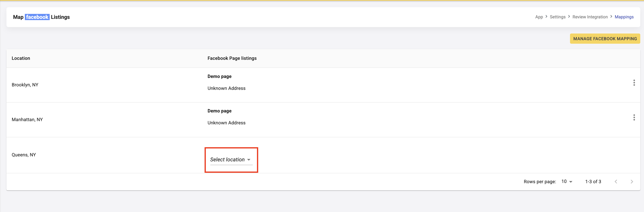644x212 pixels.
Task: Navigate to App in the breadcrumb
Action: (x=539, y=17)
